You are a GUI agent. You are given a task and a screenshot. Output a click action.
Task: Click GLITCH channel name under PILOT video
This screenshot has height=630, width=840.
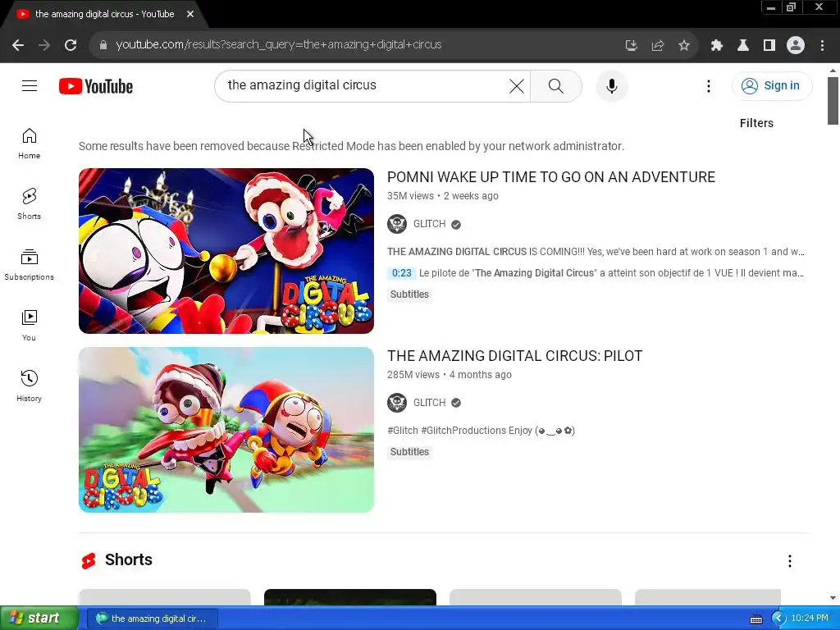[429, 403]
